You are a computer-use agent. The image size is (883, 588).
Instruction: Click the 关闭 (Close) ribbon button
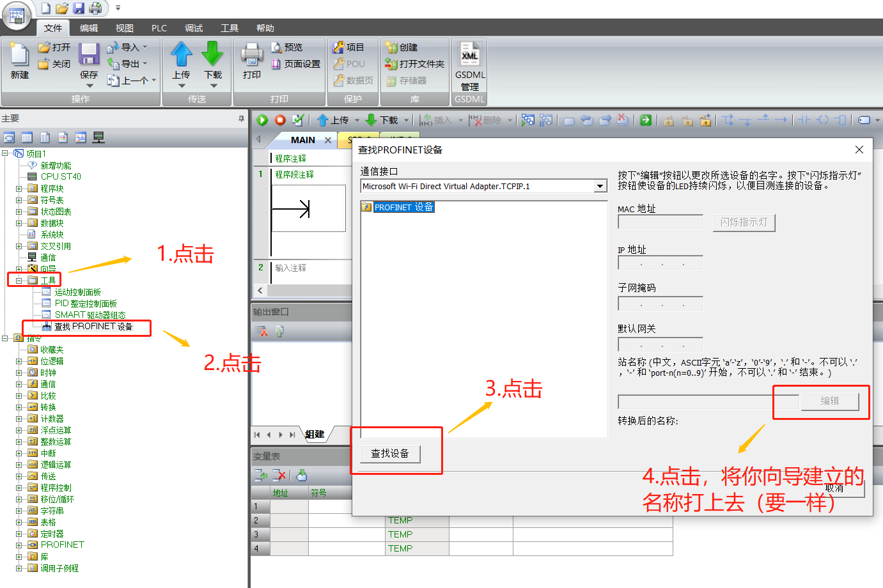[54, 64]
